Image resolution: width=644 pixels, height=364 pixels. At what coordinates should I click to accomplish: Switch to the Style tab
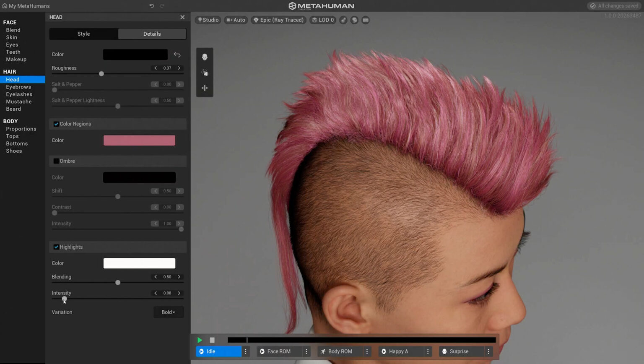tap(83, 34)
